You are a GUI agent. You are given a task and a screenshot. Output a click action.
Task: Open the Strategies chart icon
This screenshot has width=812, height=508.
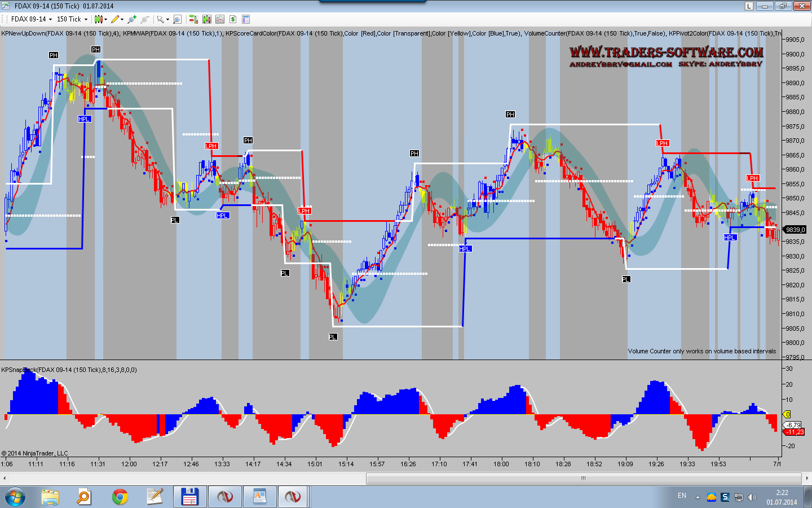pos(219,19)
